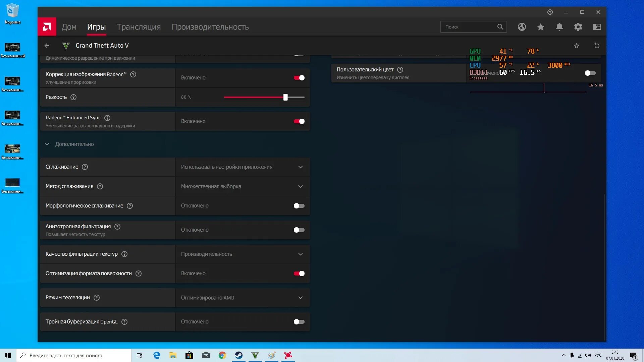Open notifications bell icon
This screenshot has width=644, height=362.
pos(559,27)
